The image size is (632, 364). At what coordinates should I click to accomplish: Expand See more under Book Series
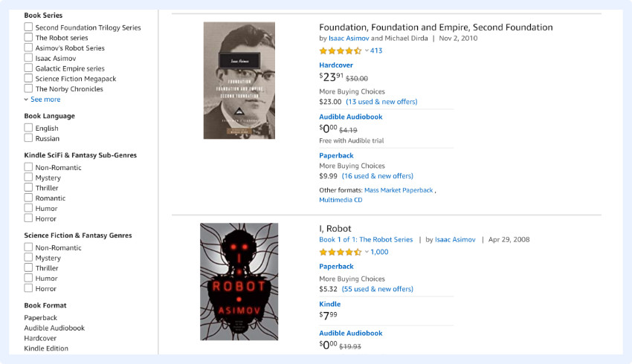click(x=42, y=100)
